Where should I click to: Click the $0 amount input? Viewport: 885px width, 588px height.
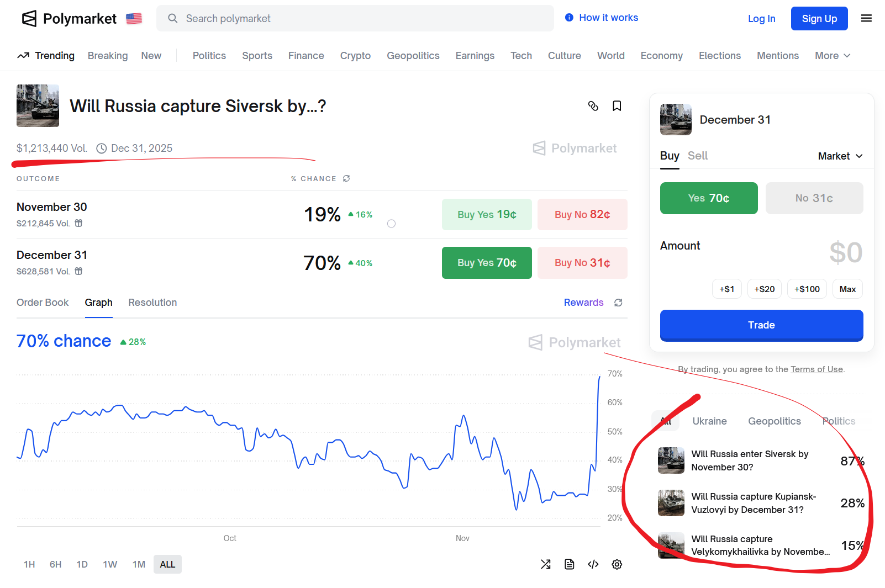pyautogui.click(x=846, y=252)
